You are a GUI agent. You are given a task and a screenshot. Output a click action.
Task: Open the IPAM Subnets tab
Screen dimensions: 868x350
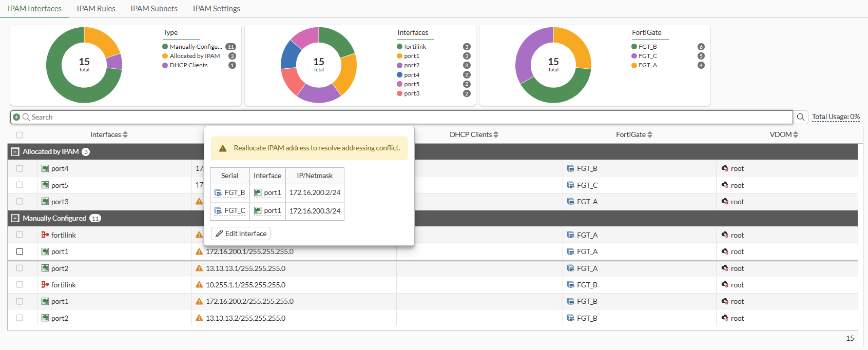pyautogui.click(x=154, y=9)
